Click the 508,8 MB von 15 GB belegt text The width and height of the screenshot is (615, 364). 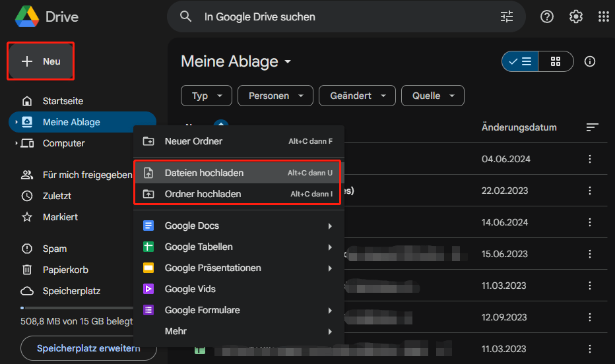[77, 321]
